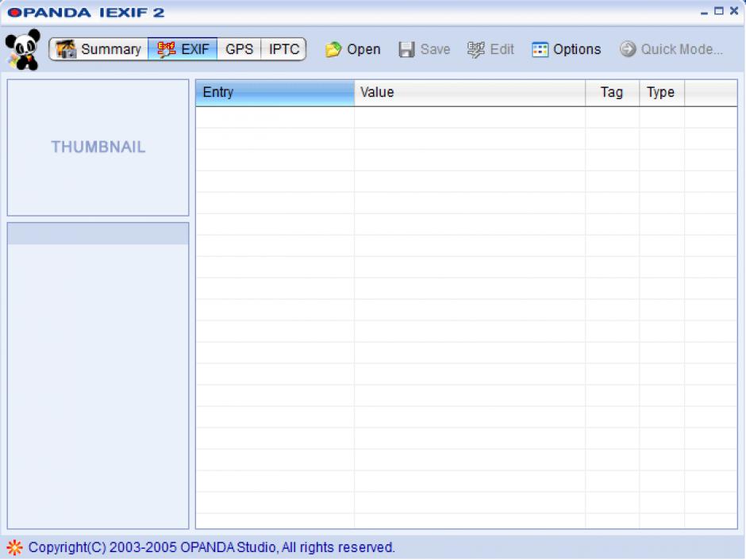This screenshot has height=560, width=746.
Task: Click the Quick Mode arrow icon
Action: tap(628, 49)
